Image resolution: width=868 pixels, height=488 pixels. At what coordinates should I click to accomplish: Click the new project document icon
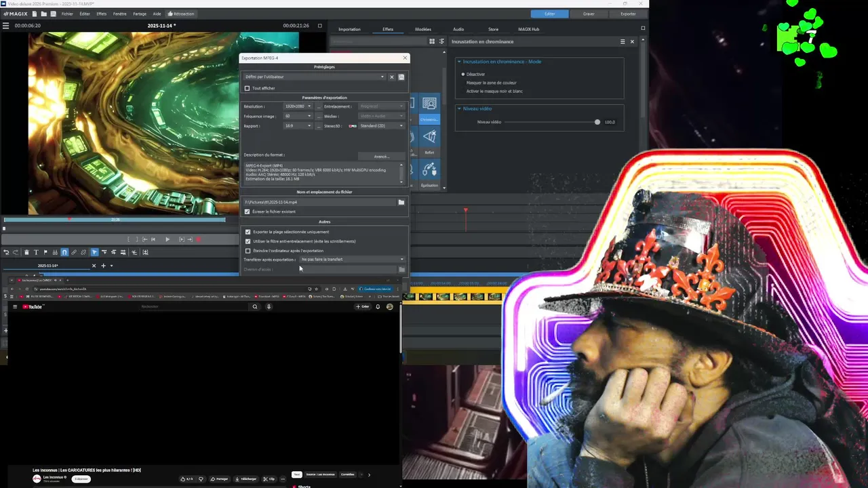point(36,14)
